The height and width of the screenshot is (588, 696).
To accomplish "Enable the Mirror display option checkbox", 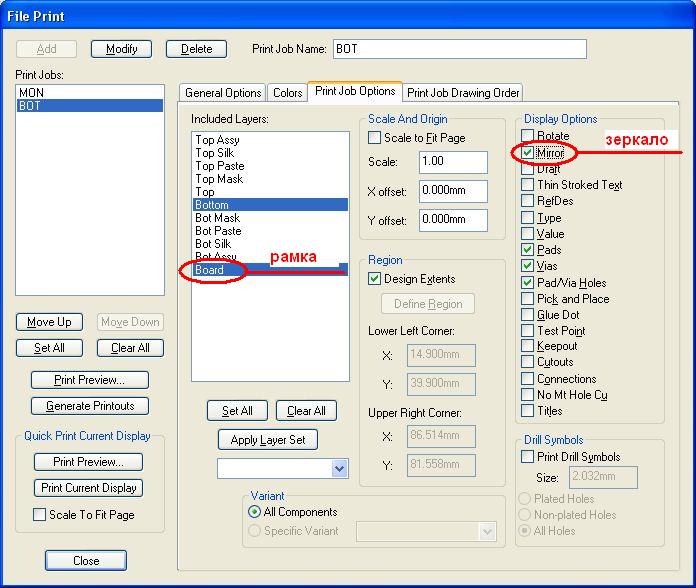I will [528, 153].
